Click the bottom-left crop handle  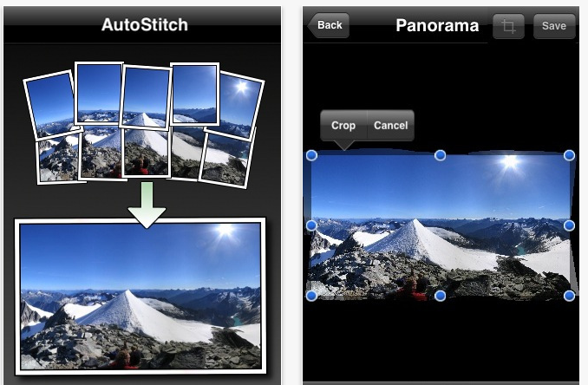312,296
